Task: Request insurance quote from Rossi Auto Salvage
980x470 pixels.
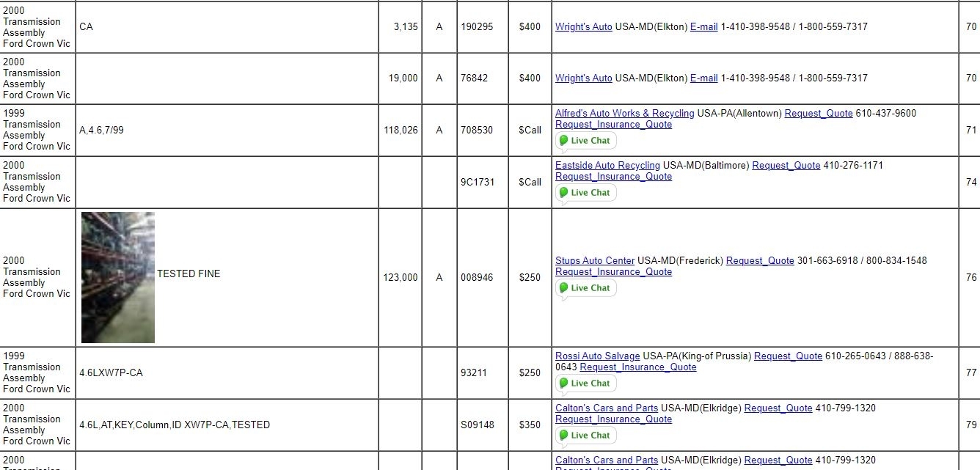Action: pyautogui.click(x=638, y=367)
